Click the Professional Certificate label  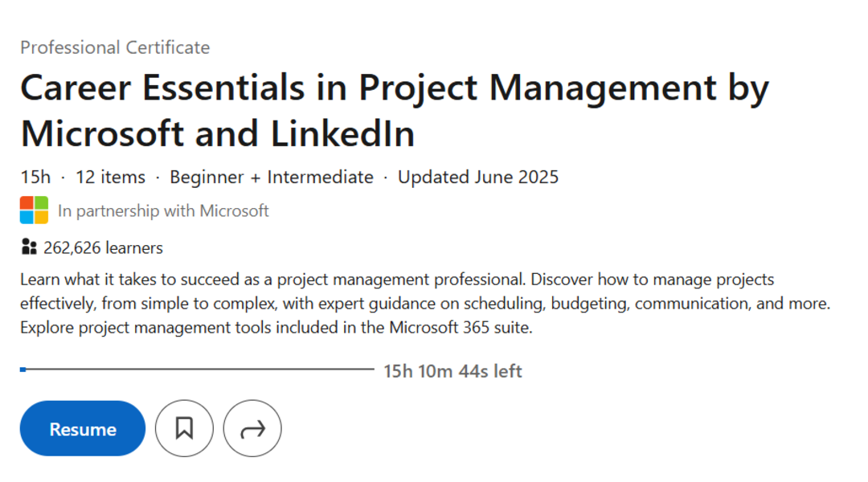[115, 47]
